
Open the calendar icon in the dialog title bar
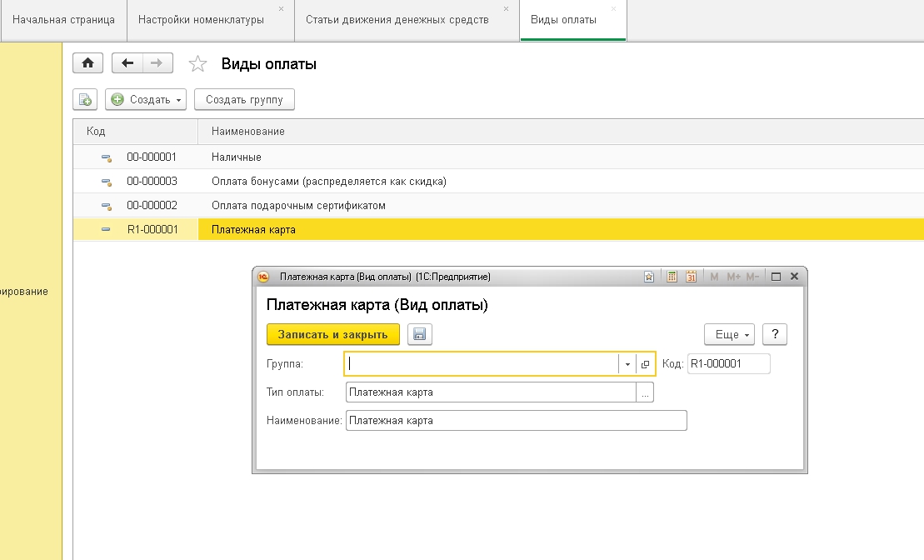point(691,277)
